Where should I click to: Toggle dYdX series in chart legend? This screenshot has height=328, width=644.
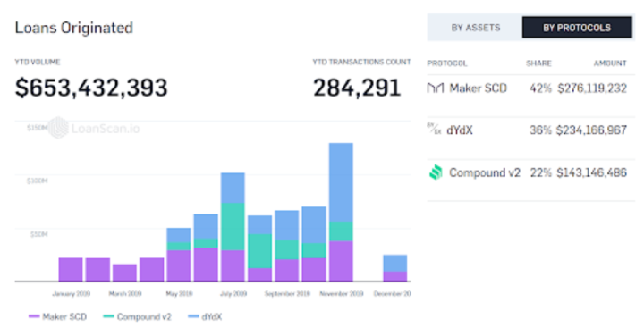coord(205,316)
